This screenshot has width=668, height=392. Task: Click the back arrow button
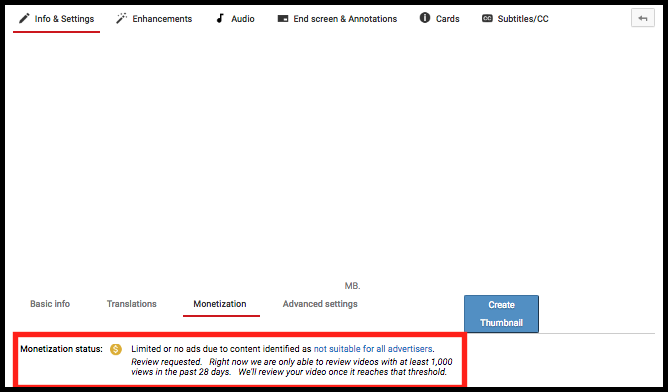point(642,18)
